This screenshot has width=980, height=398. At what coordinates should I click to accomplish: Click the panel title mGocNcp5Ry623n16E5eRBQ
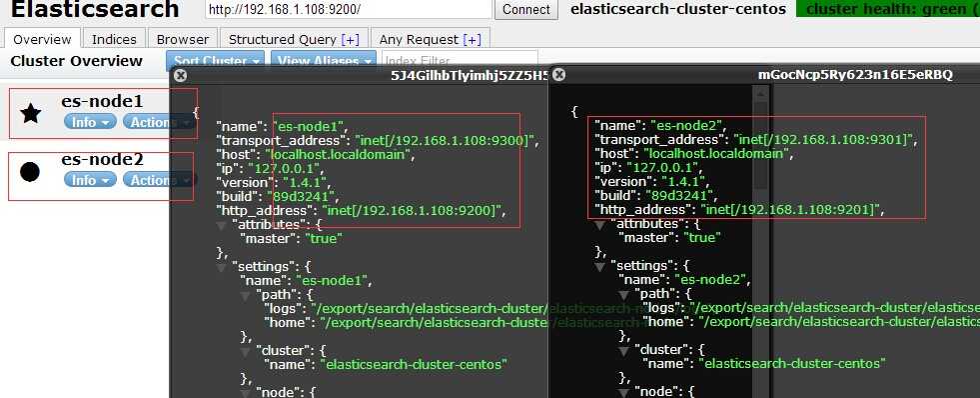pos(855,75)
